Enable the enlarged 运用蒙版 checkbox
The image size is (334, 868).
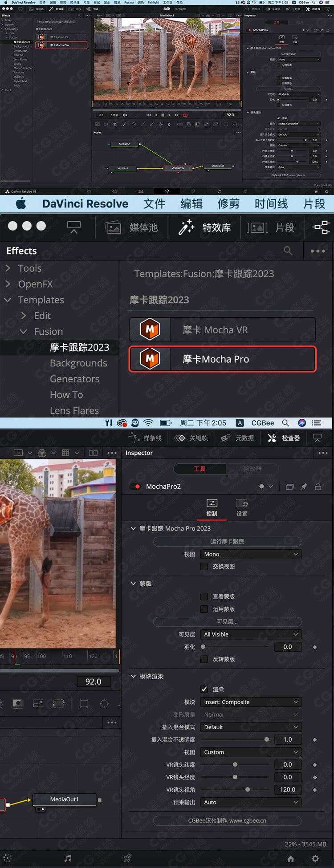tap(204, 609)
